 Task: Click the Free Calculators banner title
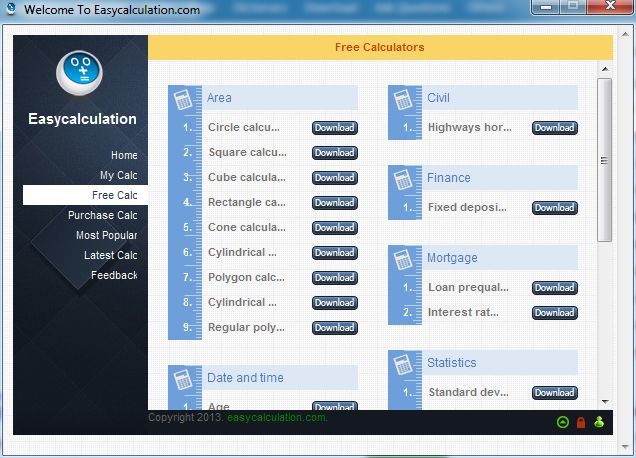click(x=380, y=47)
